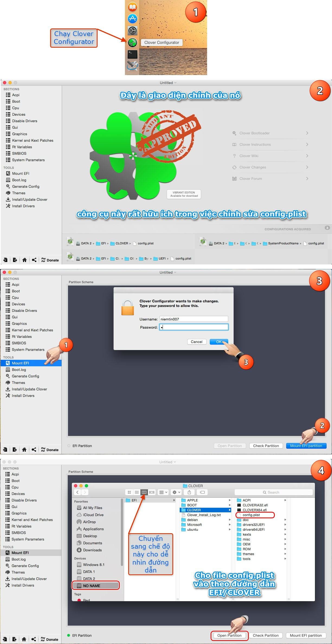The height and width of the screenshot is (644, 332).
Task: Click Export icon in the Approved-logo window's bottom bar
Action: [15, 260]
